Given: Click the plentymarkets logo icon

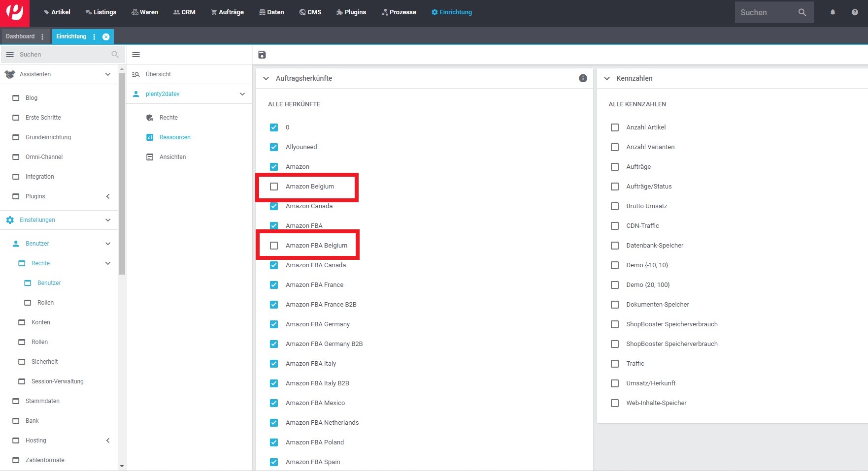Looking at the screenshot, I should coord(15,12).
